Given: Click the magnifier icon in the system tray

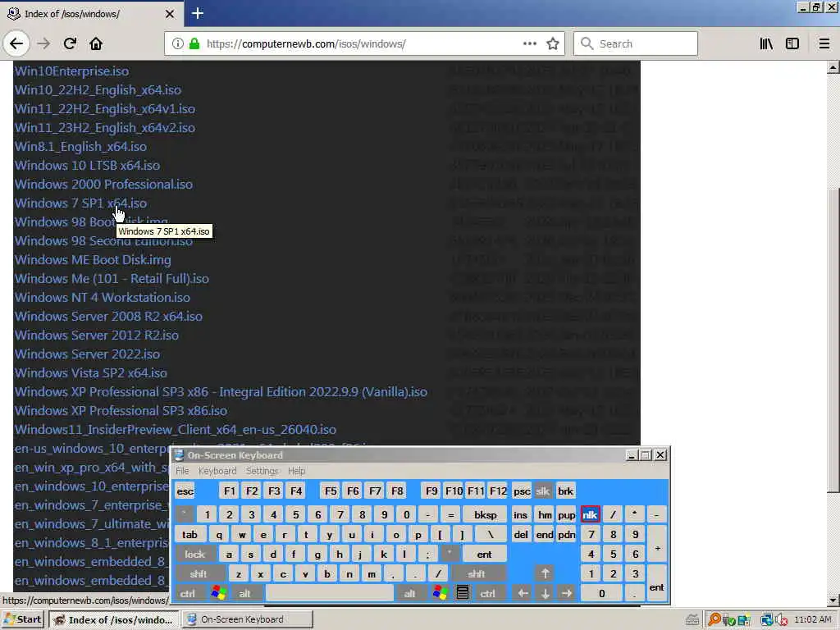Looking at the screenshot, I should [x=714, y=620].
